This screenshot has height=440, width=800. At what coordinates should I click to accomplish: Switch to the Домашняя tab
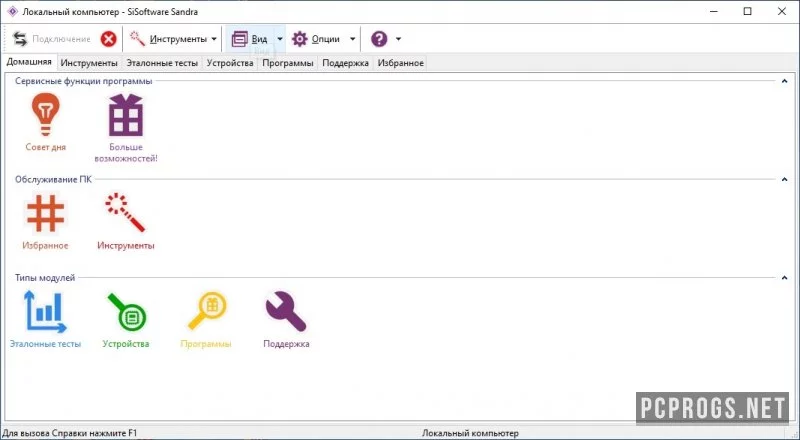(x=29, y=62)
